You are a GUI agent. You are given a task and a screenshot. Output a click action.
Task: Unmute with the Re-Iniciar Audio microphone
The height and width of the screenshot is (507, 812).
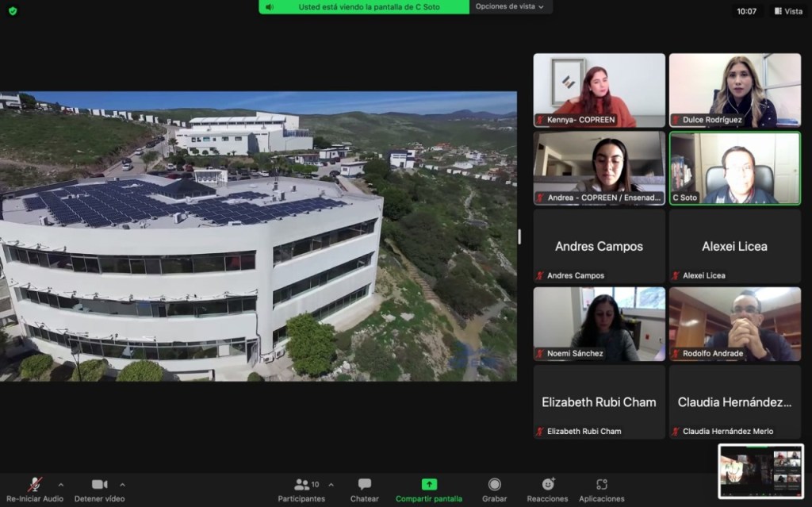35,485
